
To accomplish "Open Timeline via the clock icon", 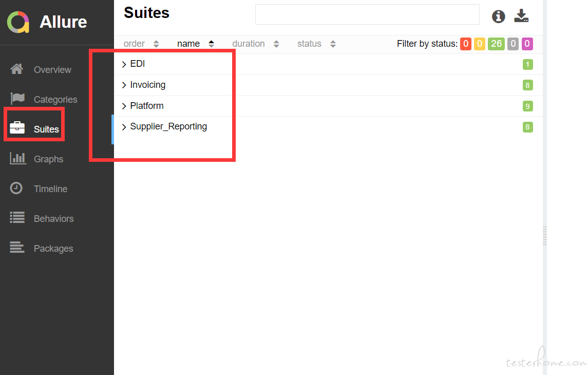I will tap(16, 188).
